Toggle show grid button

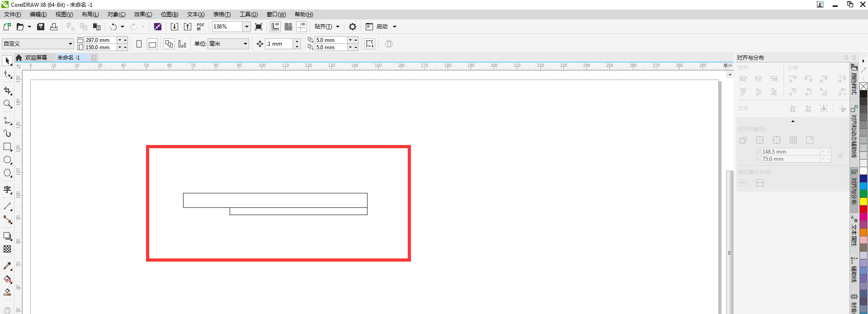tap(288, 27)
